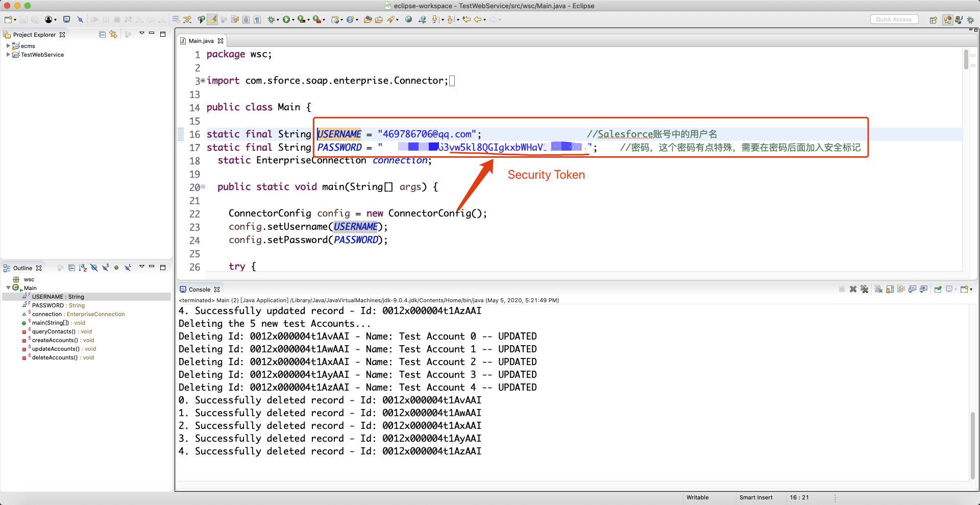Switch to the Main.java editor tab

201,41
